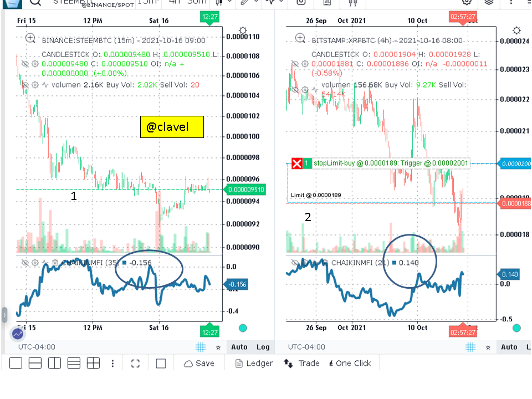The height and width of the screenshot is (399, 532).
Task: Toggle Auto scale on the left chart
Action: [239, 347]
